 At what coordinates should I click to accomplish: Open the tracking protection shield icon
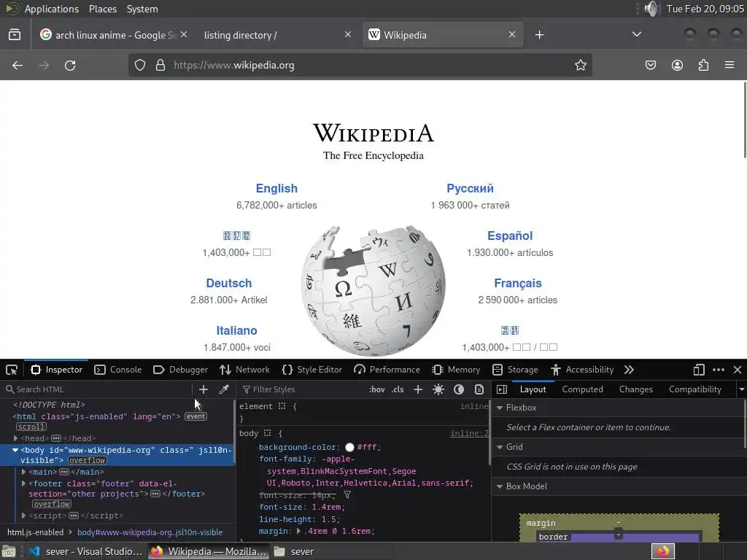tap(139, 65)
